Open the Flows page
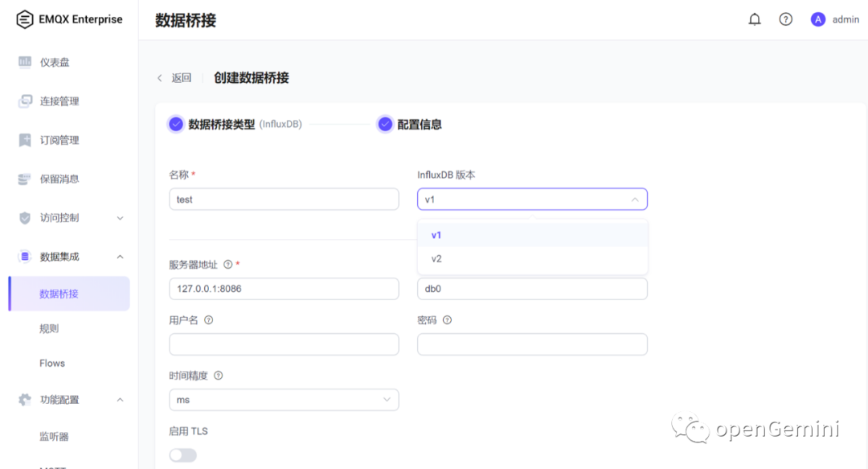Image resolution: width=868 pixels, height=469 pixels. 51,363
